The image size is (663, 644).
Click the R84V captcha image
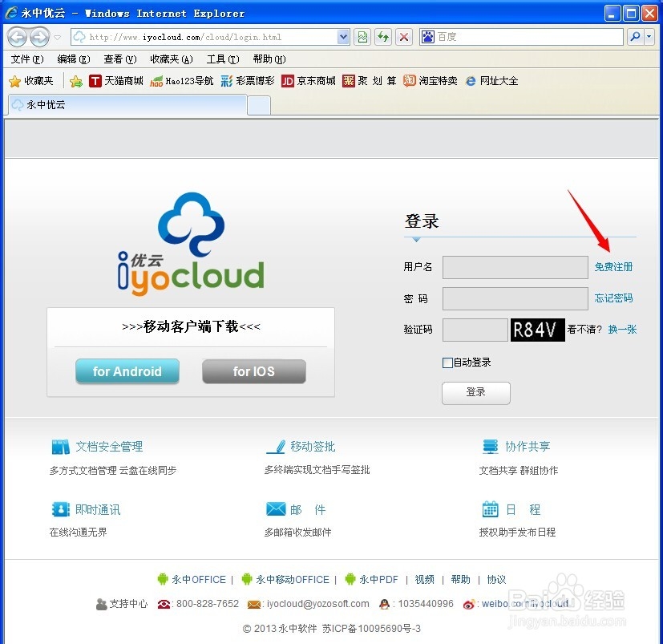click(537, 330)
